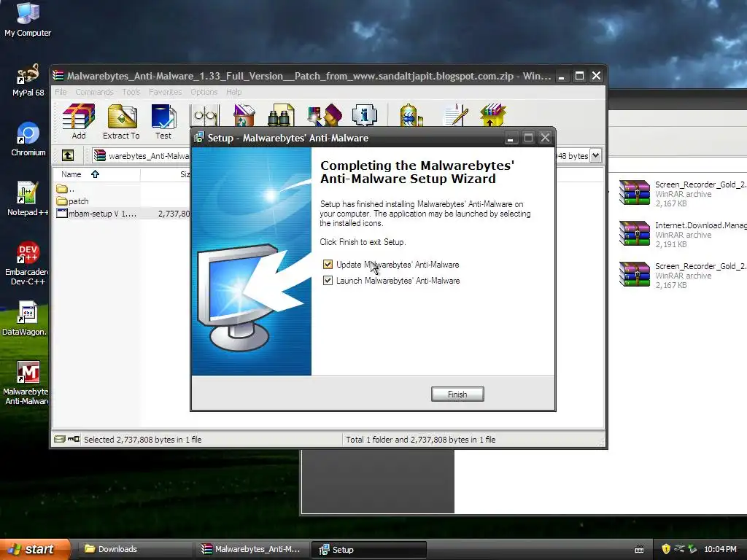The image size is (747, 560).
Task: Open the Options menu in WinRAR
Action: point(204,92)
